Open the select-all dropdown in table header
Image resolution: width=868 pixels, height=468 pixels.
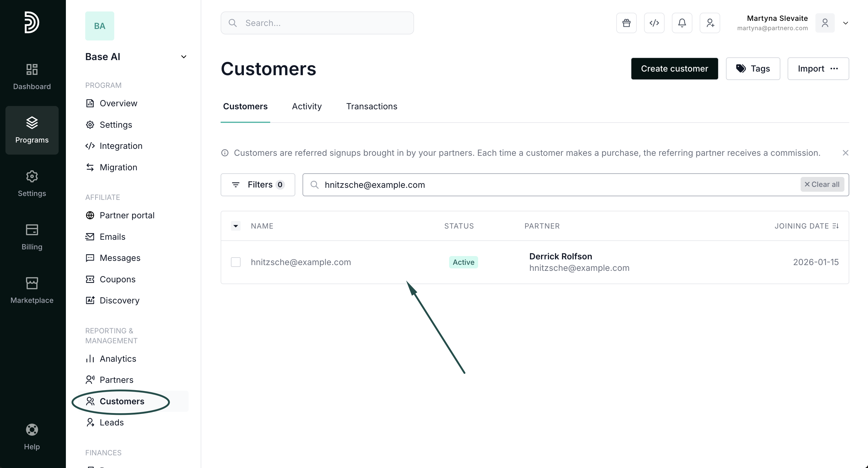[x=235, y=226]
